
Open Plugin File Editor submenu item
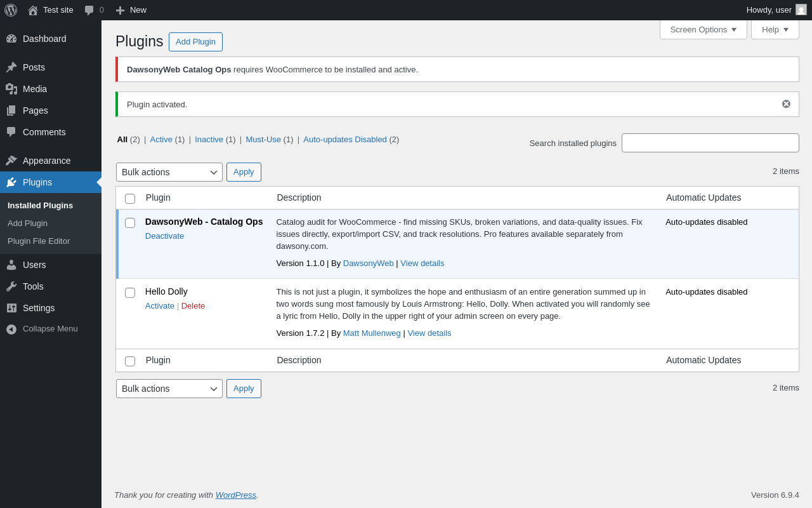(x=39, y=241)
